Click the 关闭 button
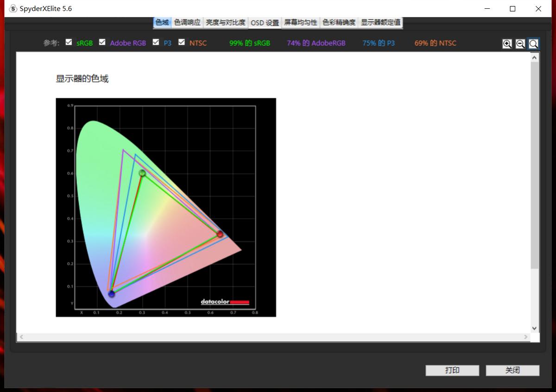Viewport: 556px width, 392px height. coord(512,370)
